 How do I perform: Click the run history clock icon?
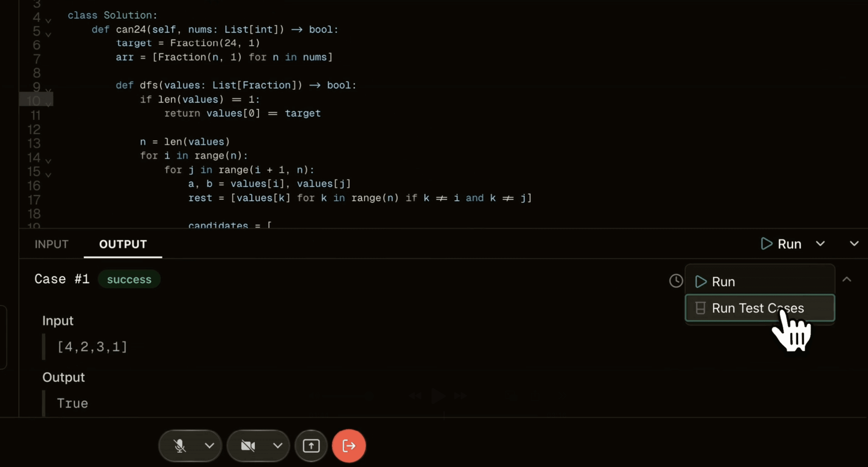pyautogui.click(x=676, y=280)
